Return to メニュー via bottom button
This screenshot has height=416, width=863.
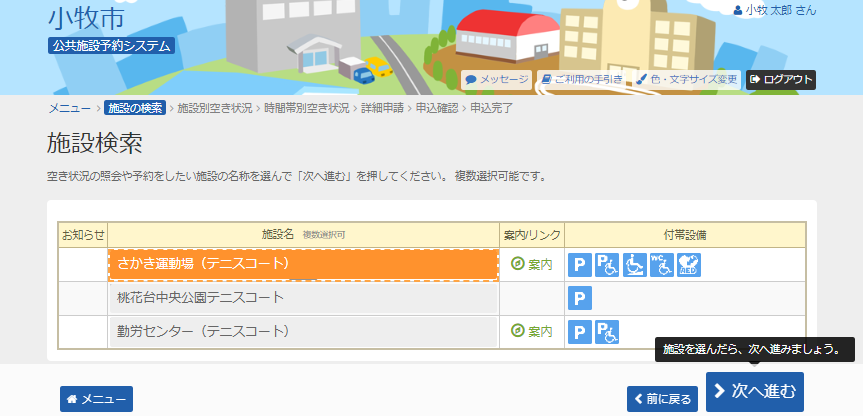96,399
